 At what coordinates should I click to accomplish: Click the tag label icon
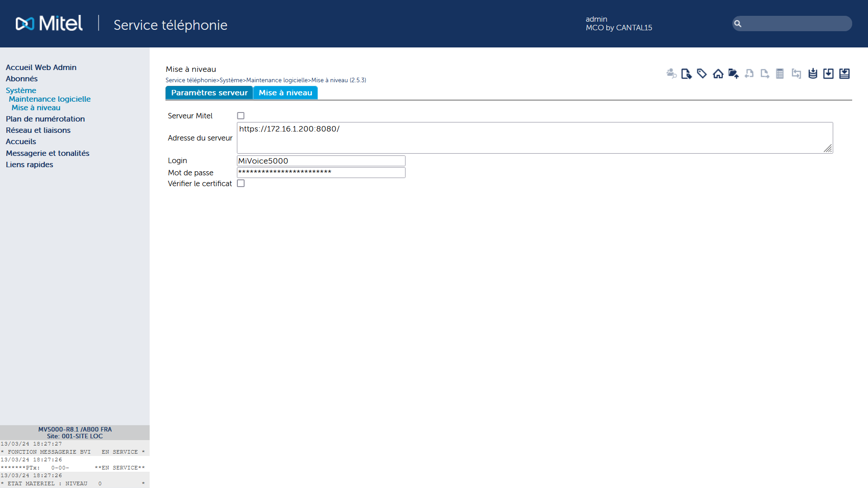click(702, 73)
